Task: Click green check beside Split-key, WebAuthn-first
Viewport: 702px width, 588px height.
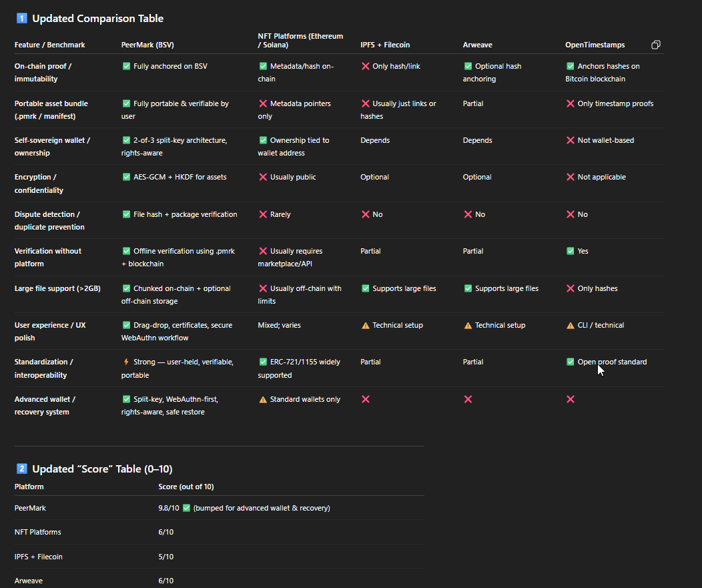Action: pos(126,400)
